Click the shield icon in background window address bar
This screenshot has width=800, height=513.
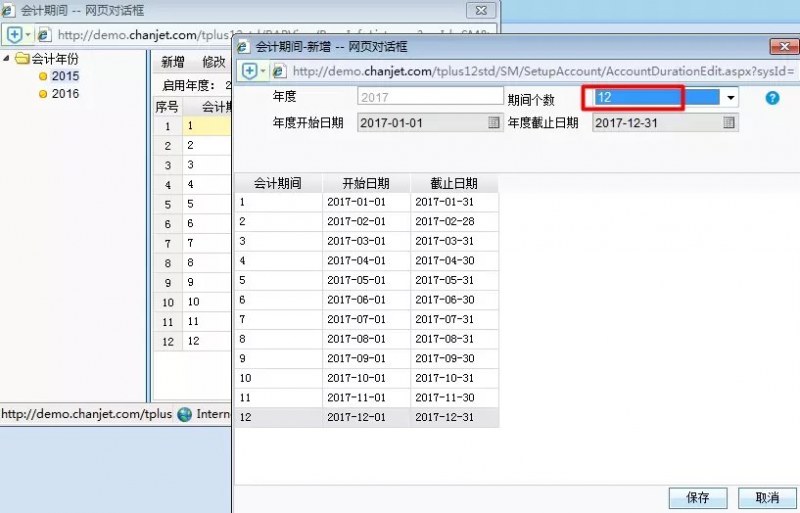13,34
